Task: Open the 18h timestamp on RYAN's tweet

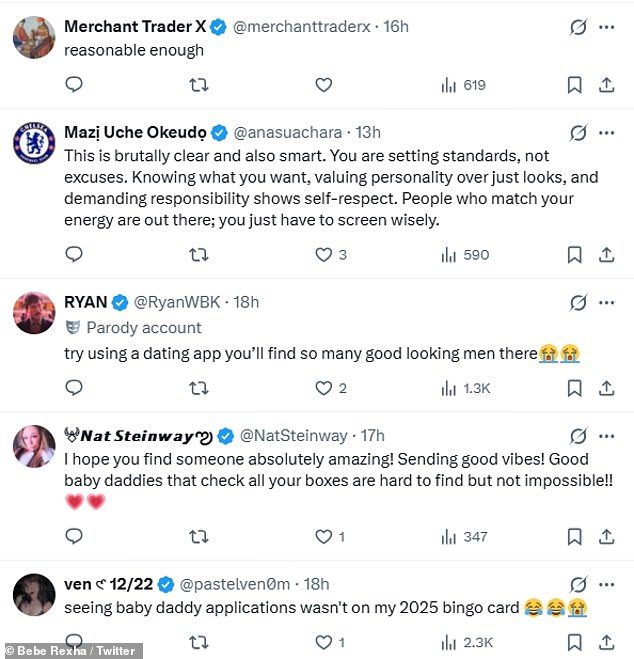Action: click(245, 302)
